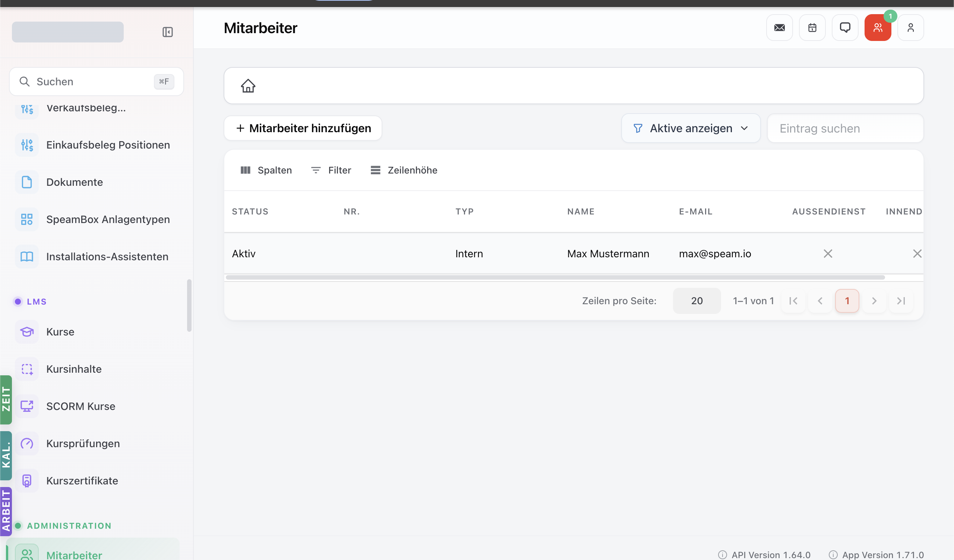Open the ARBEIT side tab
The width and height of the screenshot is (954, 560).
click(6, 512)
